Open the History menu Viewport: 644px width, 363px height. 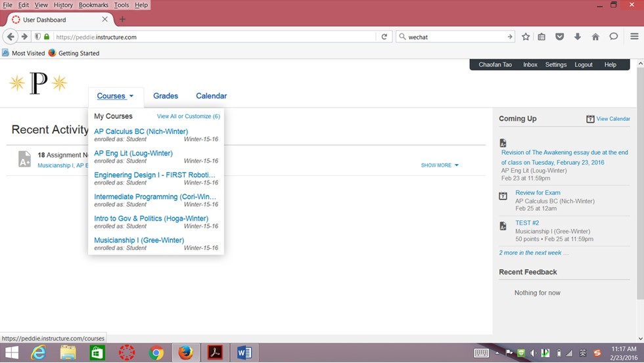[63, 5]
